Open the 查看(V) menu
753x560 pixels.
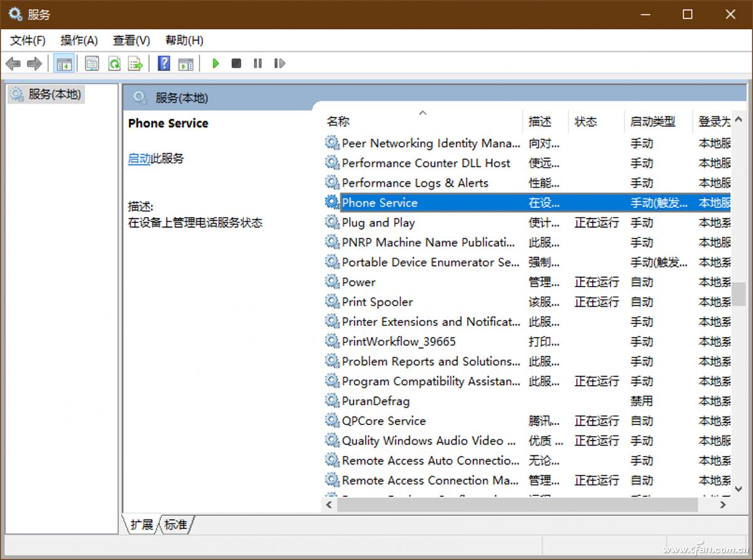(131, 41)
